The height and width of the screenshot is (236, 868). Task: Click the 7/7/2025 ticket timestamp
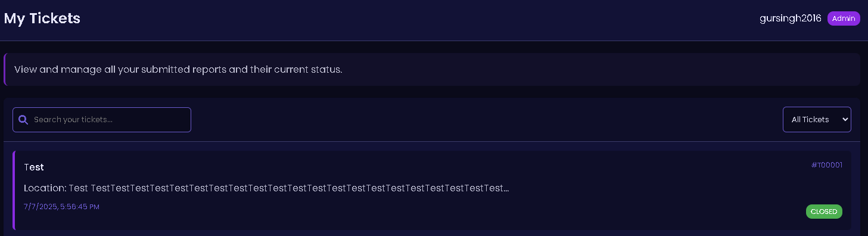tap(61, 207)
